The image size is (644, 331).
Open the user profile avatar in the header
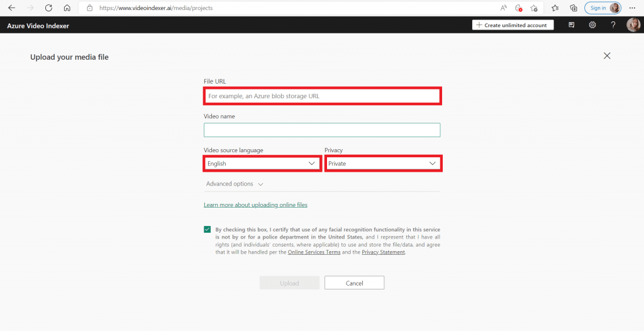point(633,25)
